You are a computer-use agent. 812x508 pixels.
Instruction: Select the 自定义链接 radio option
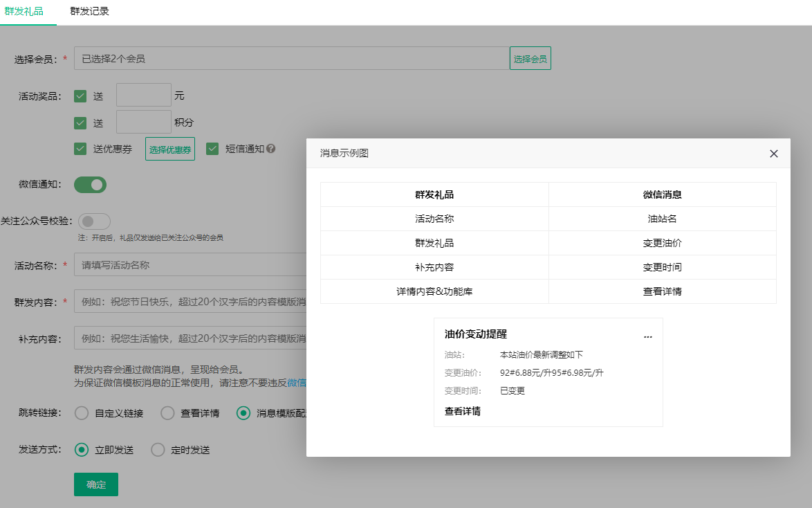(x=82, y=413)
